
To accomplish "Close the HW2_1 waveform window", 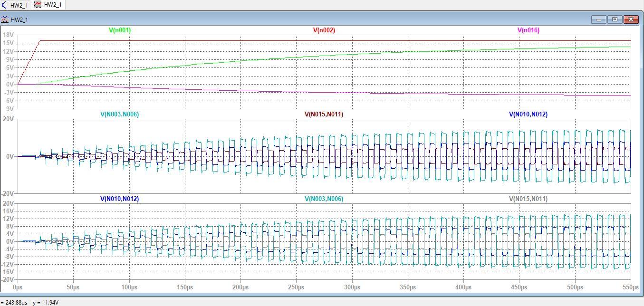I will [x=631, y=19].
